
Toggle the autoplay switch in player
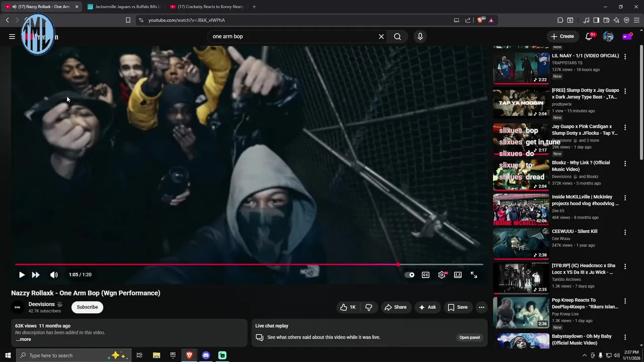point(410,275)
